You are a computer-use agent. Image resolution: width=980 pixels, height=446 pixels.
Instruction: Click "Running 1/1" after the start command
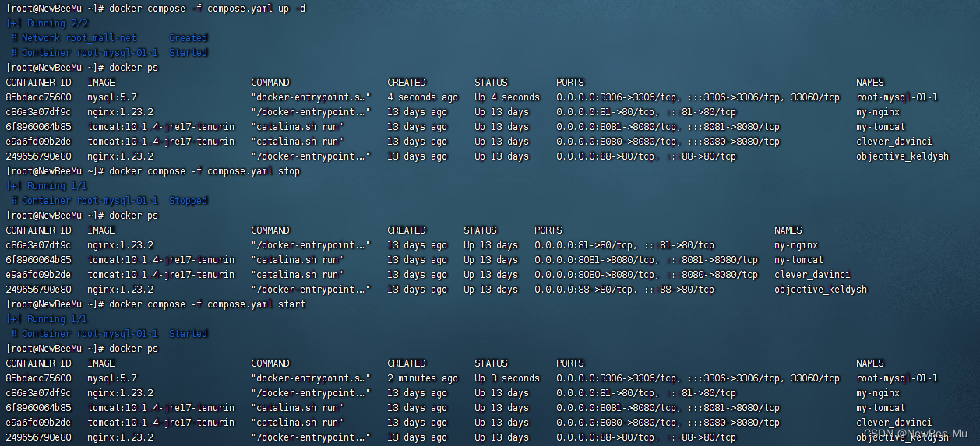click(47, 319)
